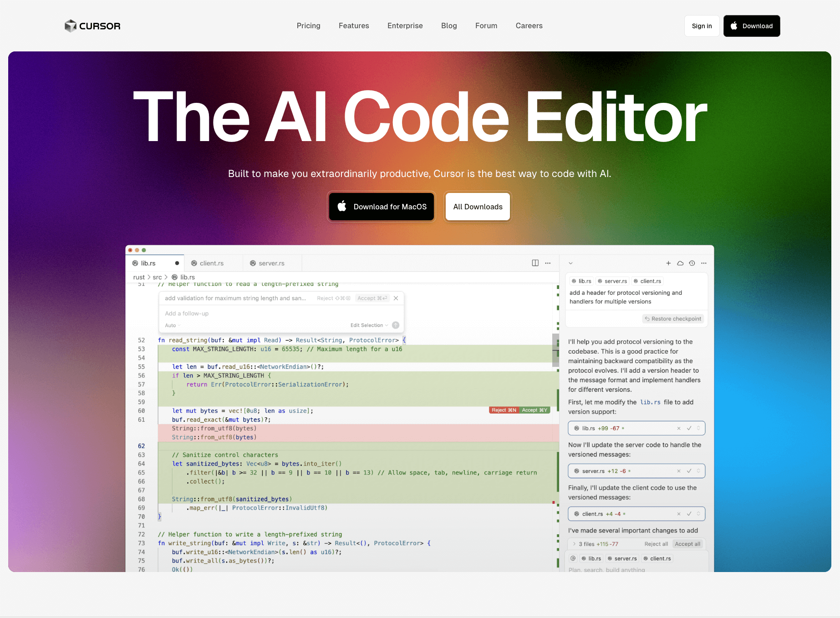
Task: Click inline Accept ⌘⏎ button
Action: [x=372, y=298]
